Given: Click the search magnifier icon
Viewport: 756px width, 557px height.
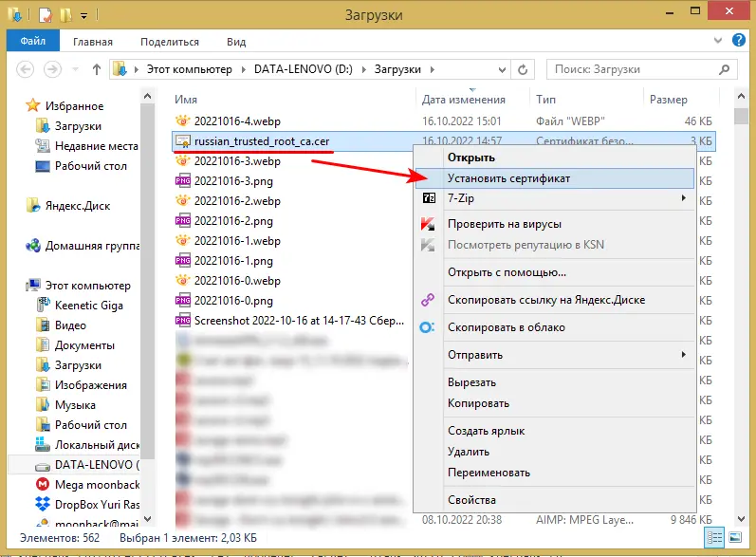Looking at the screenshot, I should (x=724, y=69).
